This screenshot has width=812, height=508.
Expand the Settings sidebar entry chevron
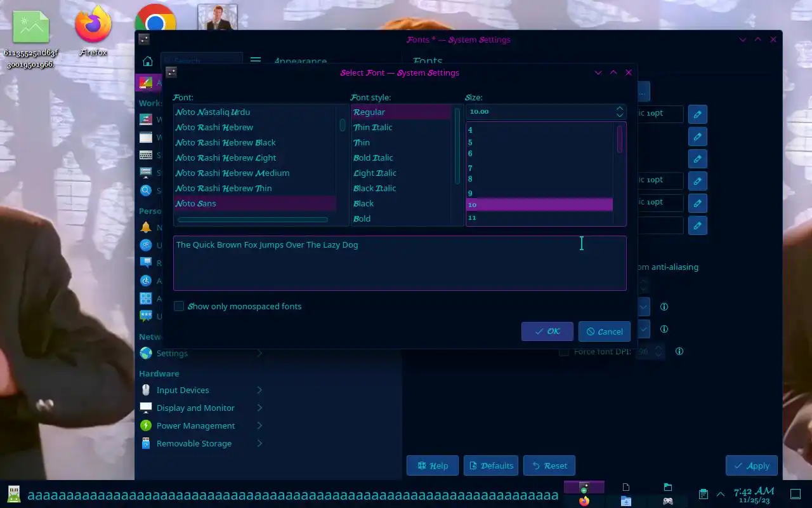point(259,353)
